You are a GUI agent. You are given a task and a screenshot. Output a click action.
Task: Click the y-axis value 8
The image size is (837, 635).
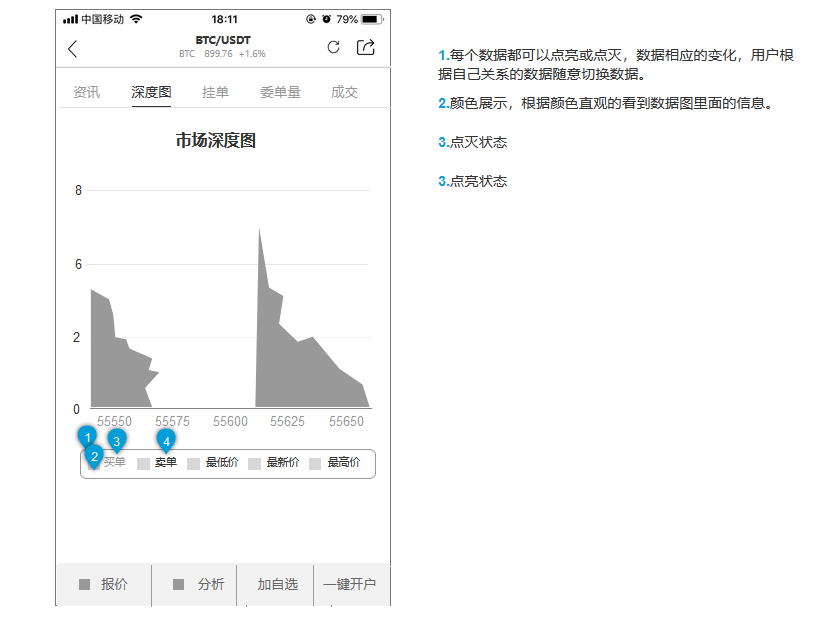pos(78,190)
